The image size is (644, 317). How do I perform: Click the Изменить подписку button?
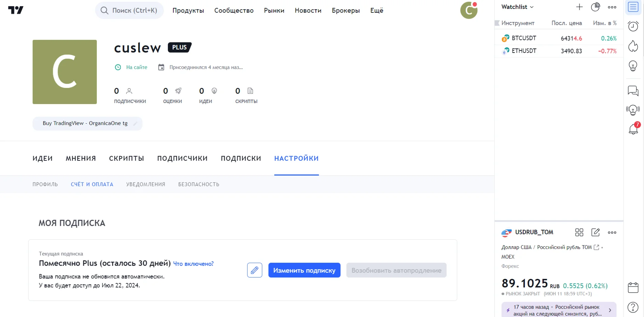[x=304, y=270]
